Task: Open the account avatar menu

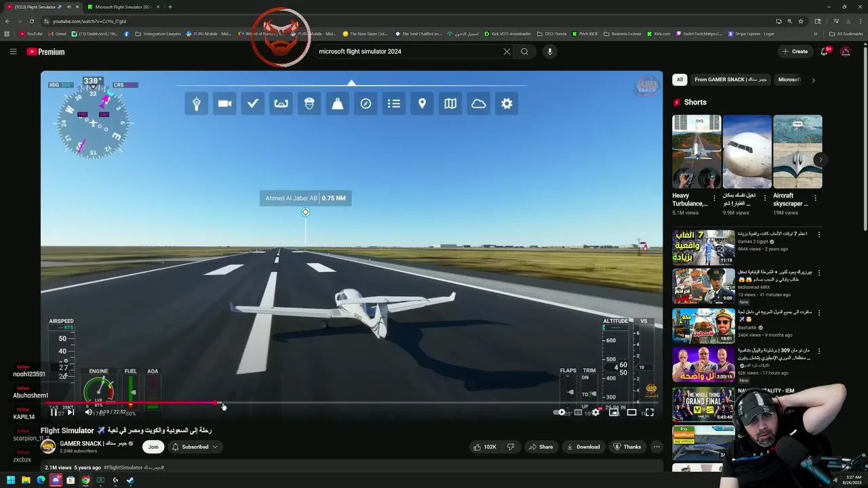Action: coord(845,52)
